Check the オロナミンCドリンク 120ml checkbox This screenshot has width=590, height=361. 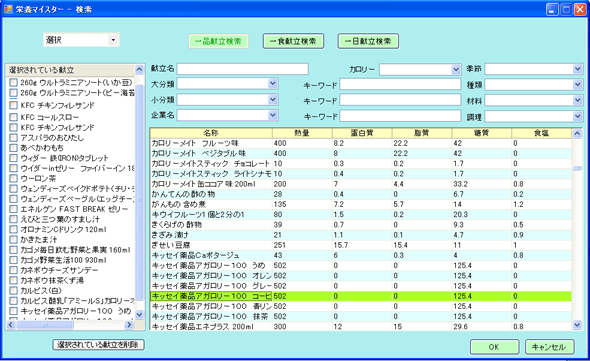coord(14,229)
